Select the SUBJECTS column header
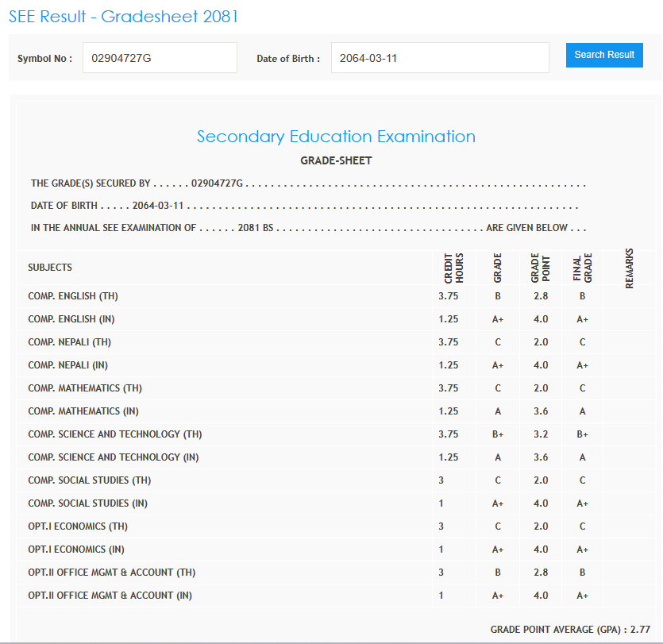Viewport: 663px width, 644px height. (x=50, y=268)
